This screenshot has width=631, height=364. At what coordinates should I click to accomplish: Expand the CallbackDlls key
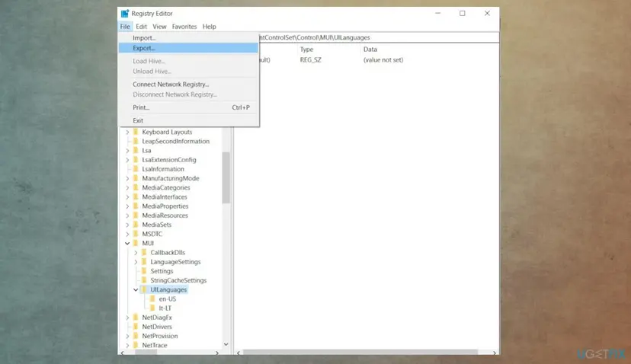click(136, 253)
